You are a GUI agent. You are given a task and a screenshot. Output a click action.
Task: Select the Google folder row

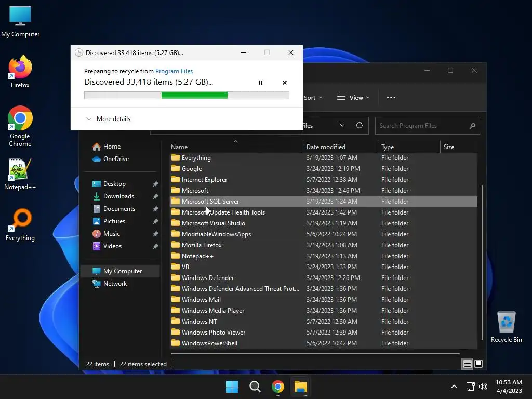[323, 169]
